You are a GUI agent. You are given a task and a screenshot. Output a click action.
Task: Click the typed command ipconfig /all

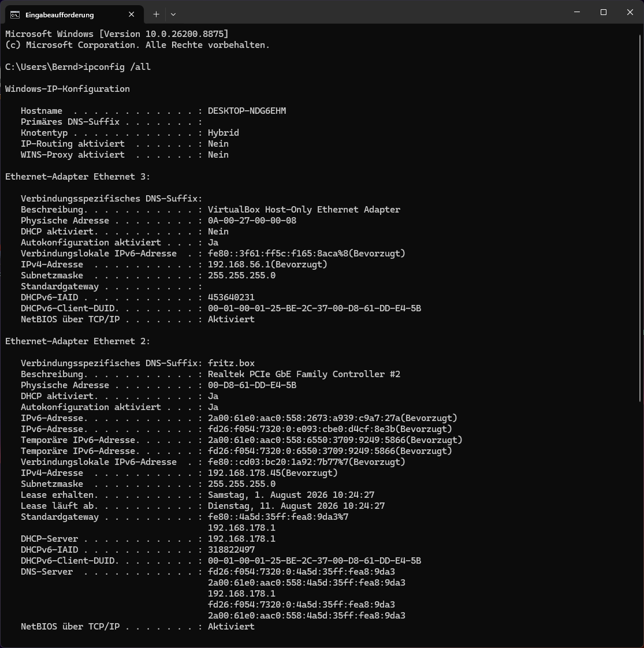(x=117, y=67)
